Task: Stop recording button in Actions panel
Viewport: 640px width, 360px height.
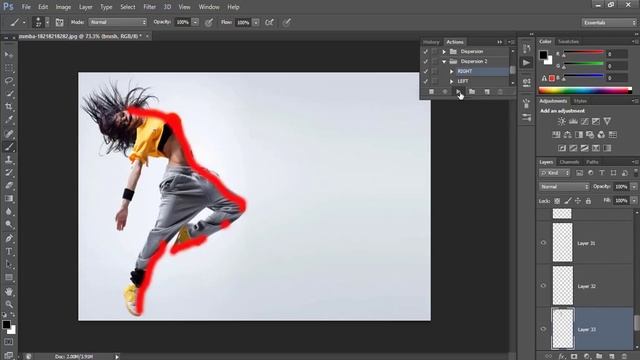Action: coord(431,92)
